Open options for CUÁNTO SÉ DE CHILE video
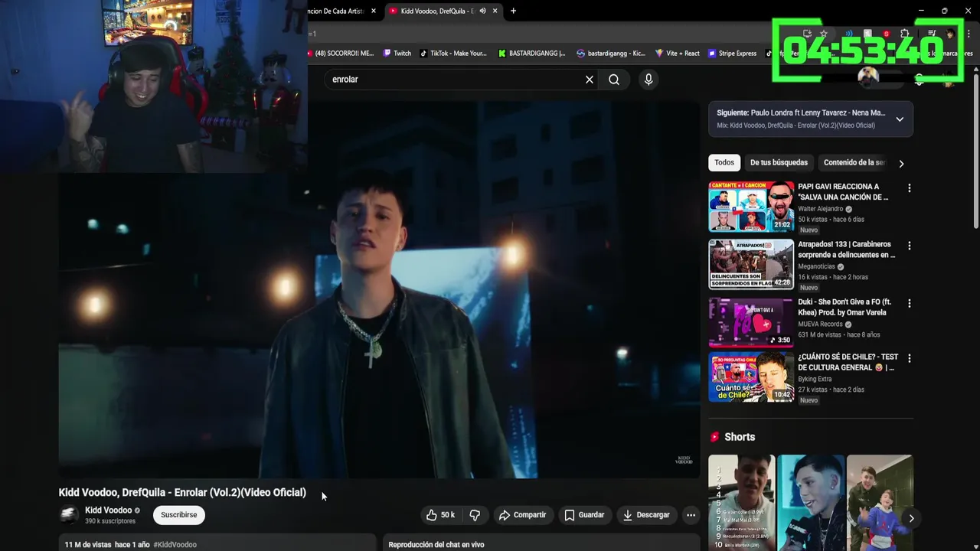The width and height of the screenshot is (980, 551). (910, 358)
